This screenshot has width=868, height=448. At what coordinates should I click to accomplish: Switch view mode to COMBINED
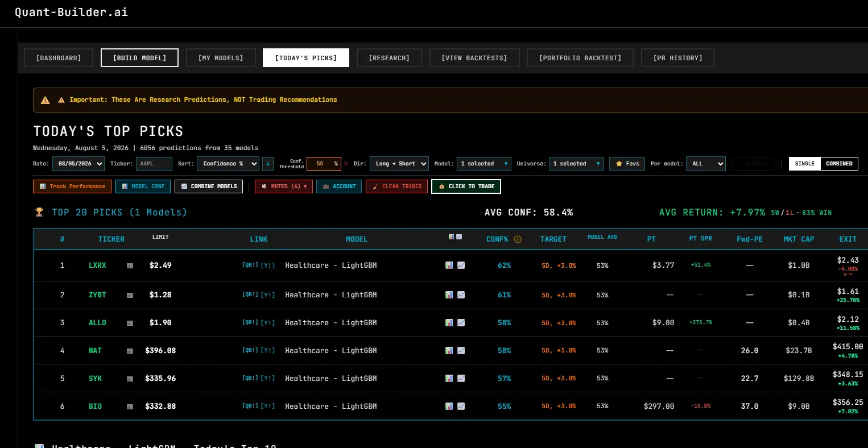839,164
